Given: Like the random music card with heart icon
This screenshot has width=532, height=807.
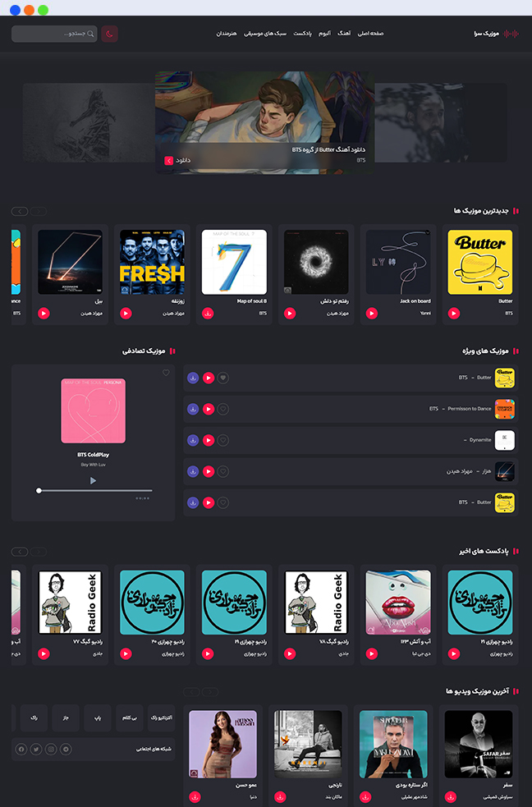Looking at the screenshot, I should pyautogui.click(x=166, y=373).
